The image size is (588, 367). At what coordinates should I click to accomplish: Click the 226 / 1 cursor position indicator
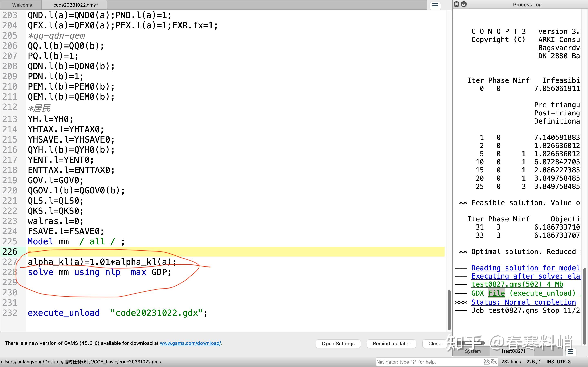(533, 362)
